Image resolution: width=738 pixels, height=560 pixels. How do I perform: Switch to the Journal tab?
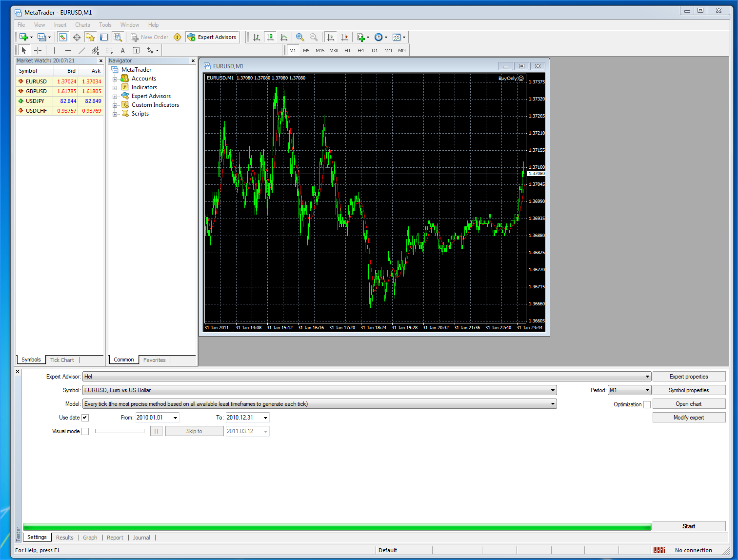coord(141,538)
